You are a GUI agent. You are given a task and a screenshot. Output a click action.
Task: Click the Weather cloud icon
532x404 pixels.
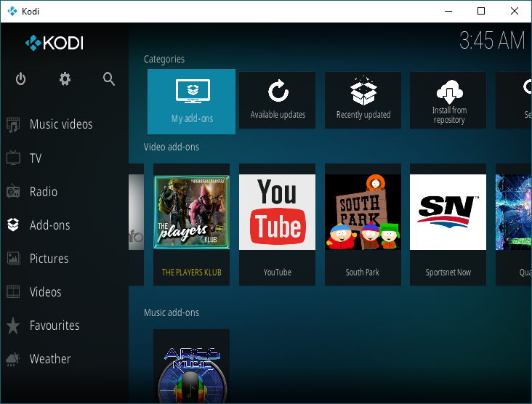(13, 359)
